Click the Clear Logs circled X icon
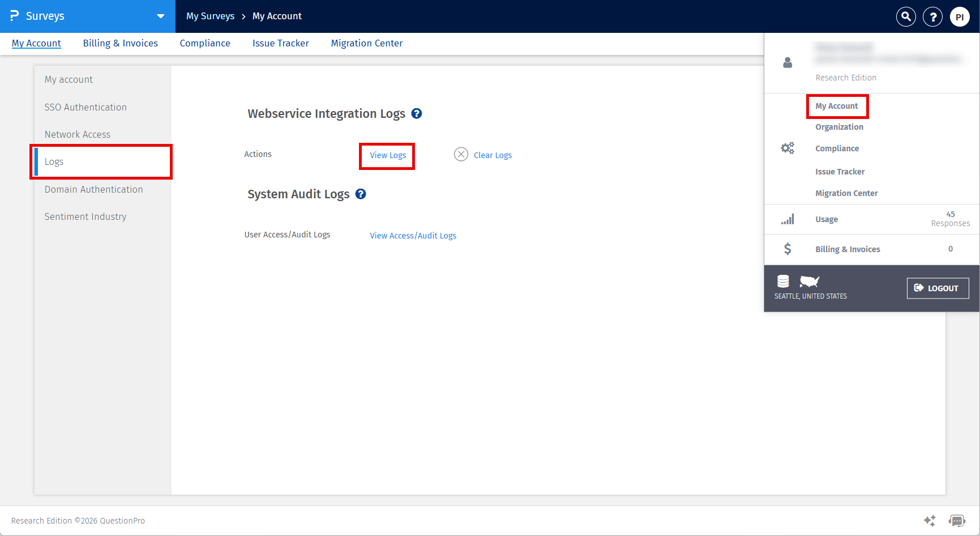 point(461,154)
